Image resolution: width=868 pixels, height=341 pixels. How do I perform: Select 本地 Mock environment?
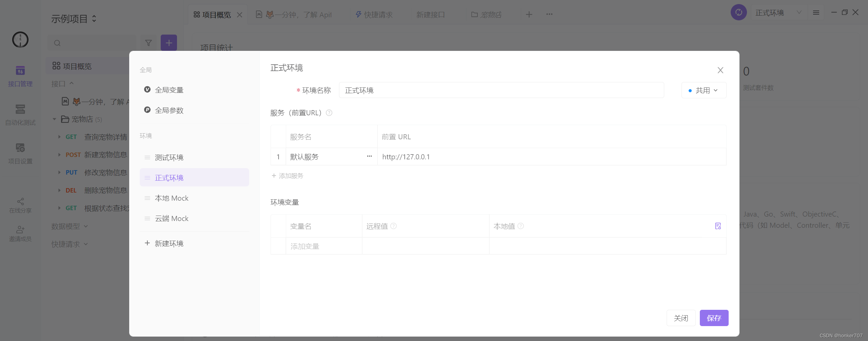[194, 198]
